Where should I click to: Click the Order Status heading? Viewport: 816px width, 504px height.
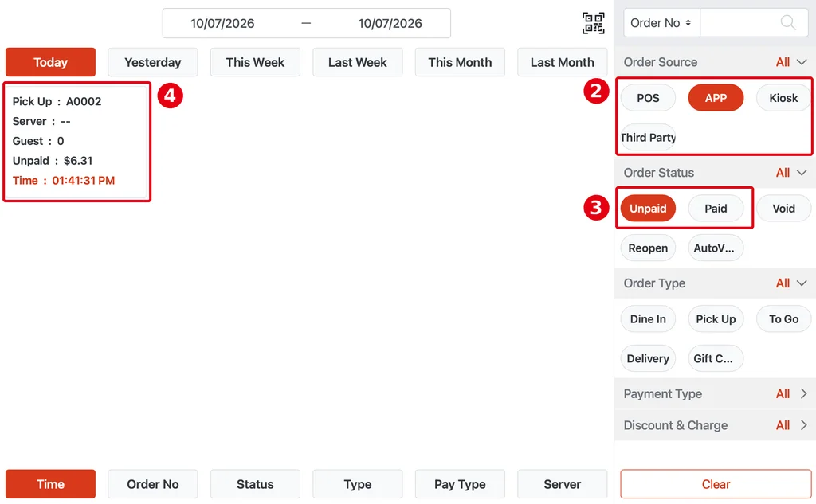point(659,173)
